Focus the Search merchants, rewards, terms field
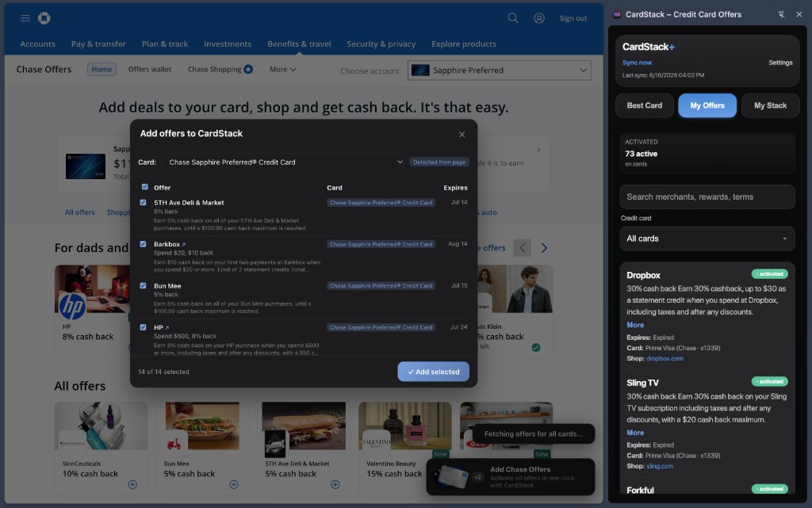812x508 pixels. tap(707, 197)
